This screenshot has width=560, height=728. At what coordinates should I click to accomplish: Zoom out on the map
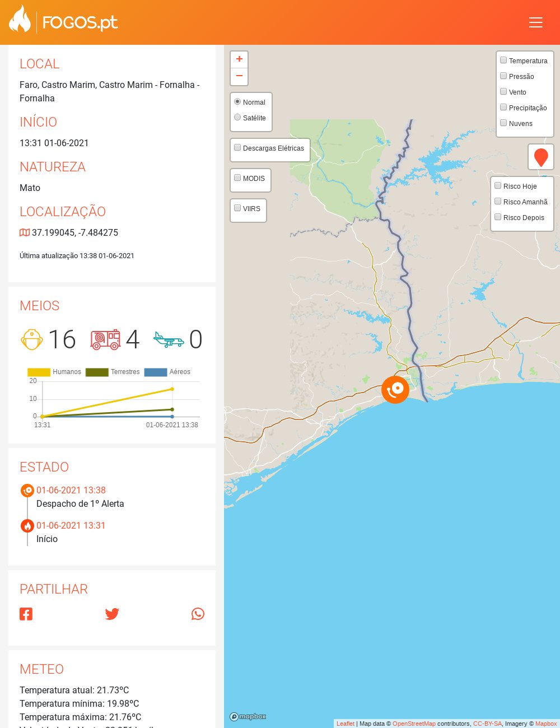(239, 76)
